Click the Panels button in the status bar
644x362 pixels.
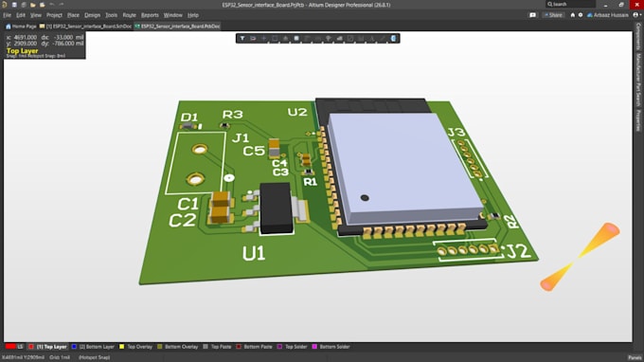[635, 358]
